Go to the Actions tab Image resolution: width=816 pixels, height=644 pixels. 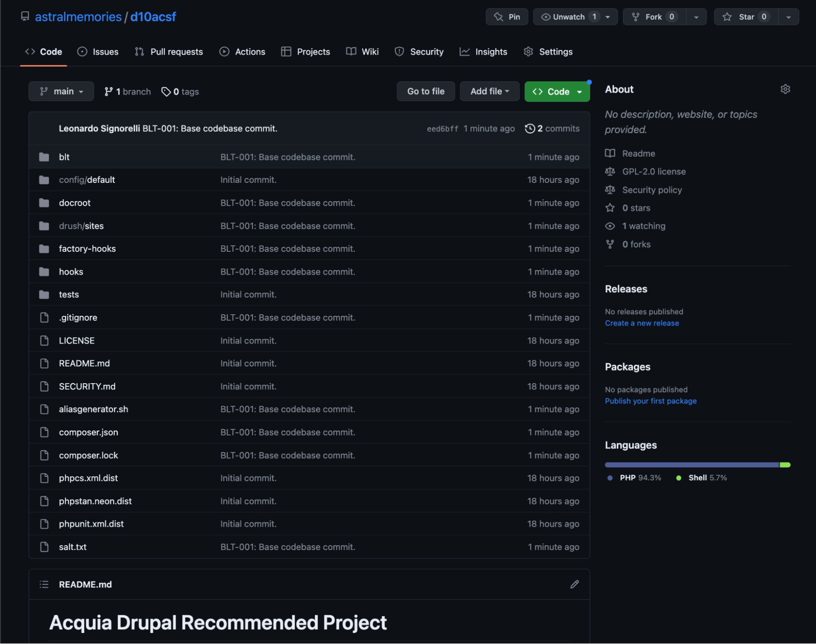(x=242, y=52)
